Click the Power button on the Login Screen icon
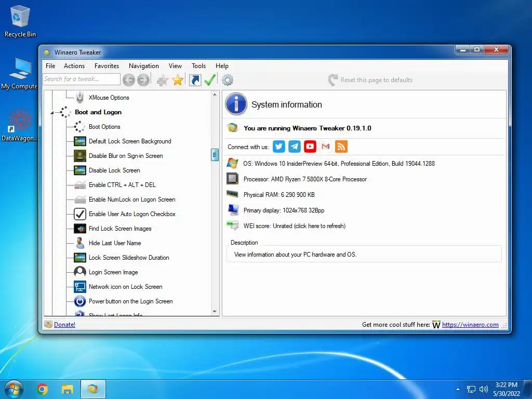The width and height of the screenshot is (532, 399). click(x=79, y=301)
